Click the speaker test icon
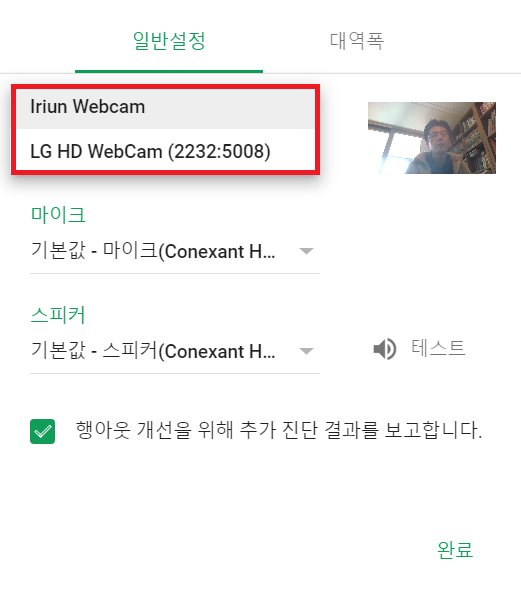The image size is (521, 591). click(385, 349)
